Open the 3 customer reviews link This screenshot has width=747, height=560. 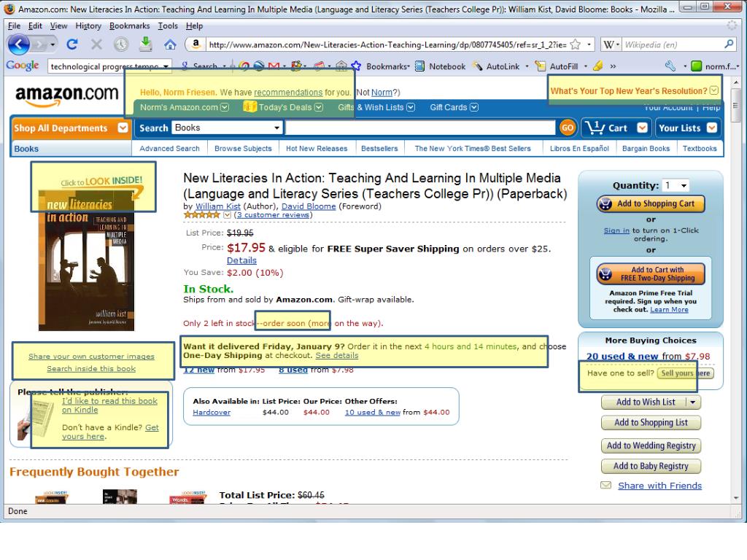273,215
